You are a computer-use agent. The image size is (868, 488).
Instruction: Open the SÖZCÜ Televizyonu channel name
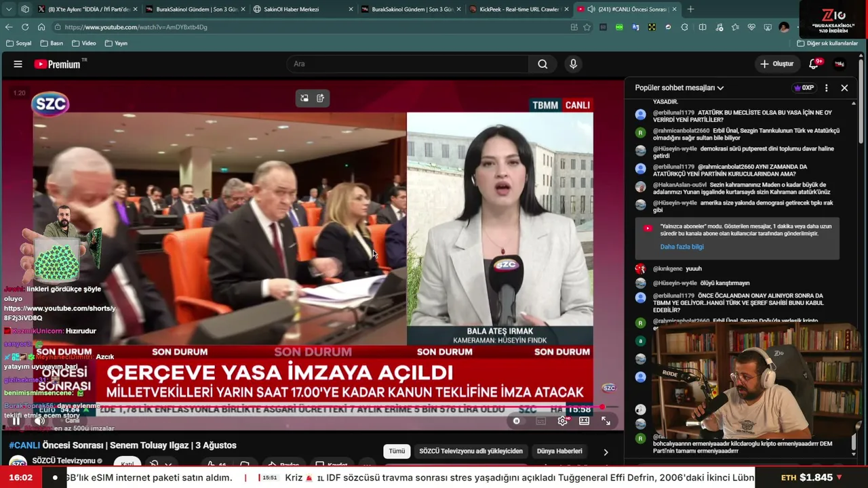click(63, 461)
